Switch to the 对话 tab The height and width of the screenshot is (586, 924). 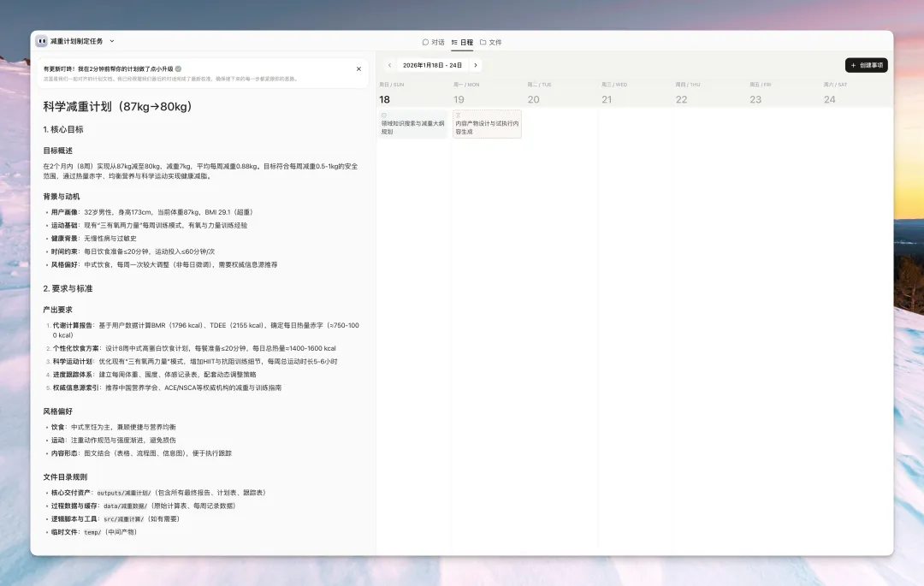tap(434, 42)
